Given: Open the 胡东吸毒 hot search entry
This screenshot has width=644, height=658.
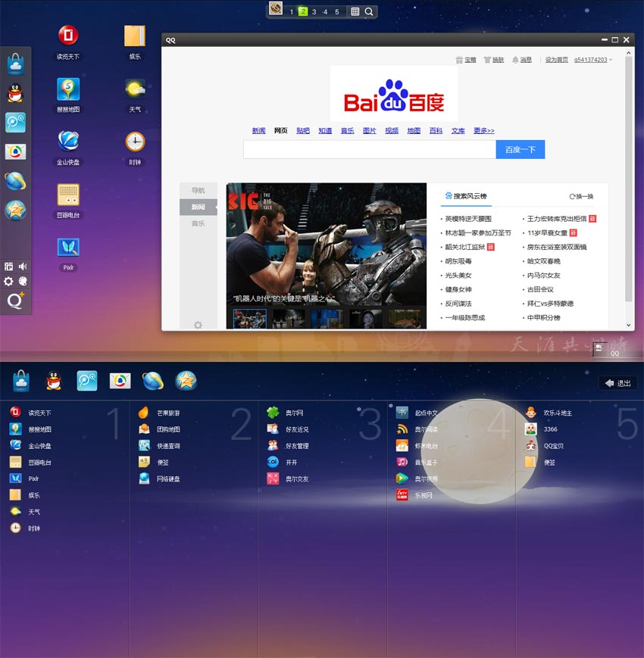Looking at the screenshot, I should coord(458,261).
